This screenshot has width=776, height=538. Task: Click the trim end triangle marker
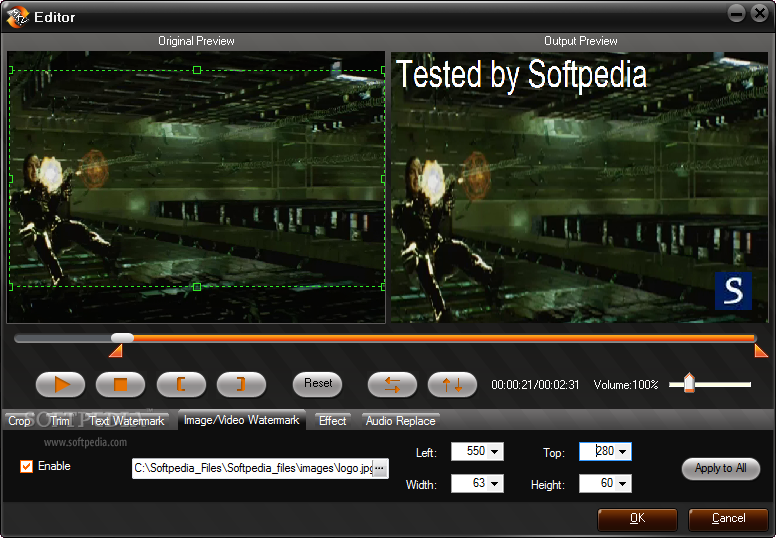(x=761, y=351)
